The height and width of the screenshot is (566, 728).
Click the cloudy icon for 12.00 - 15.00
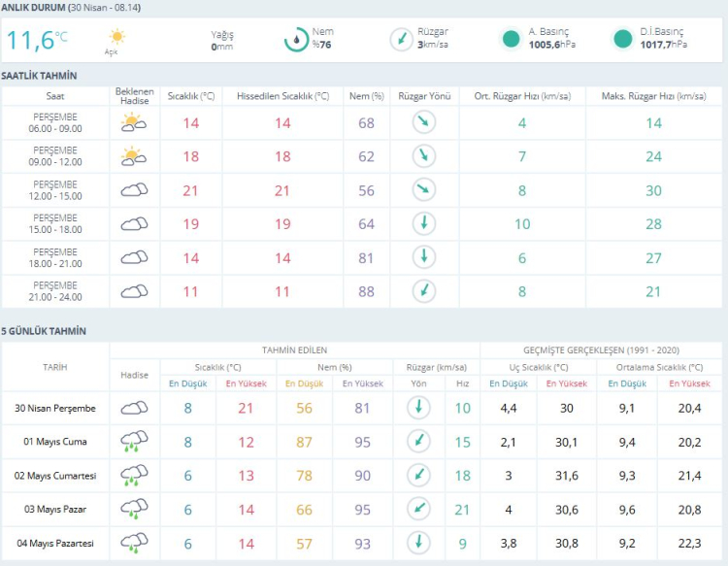coord(134,190)
